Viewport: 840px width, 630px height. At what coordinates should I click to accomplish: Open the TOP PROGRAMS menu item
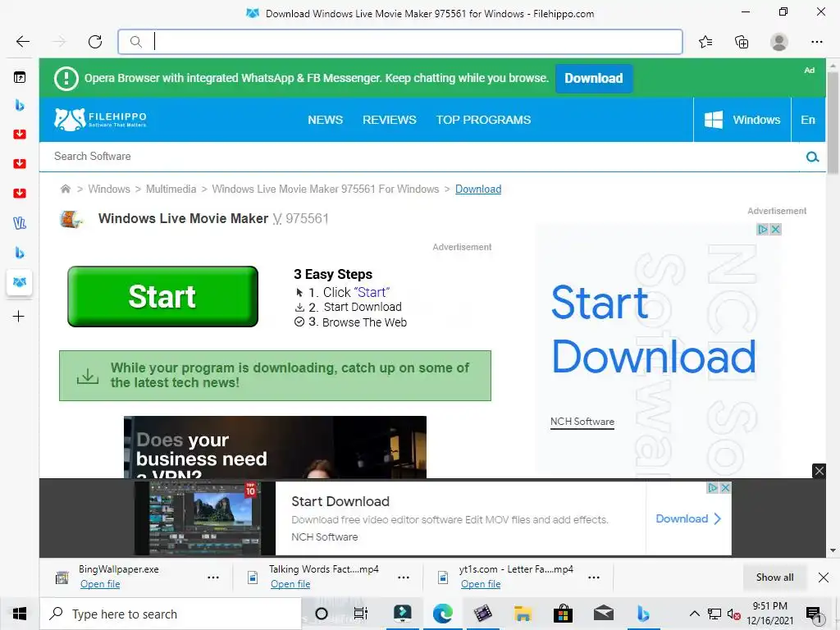pos(483,120)
